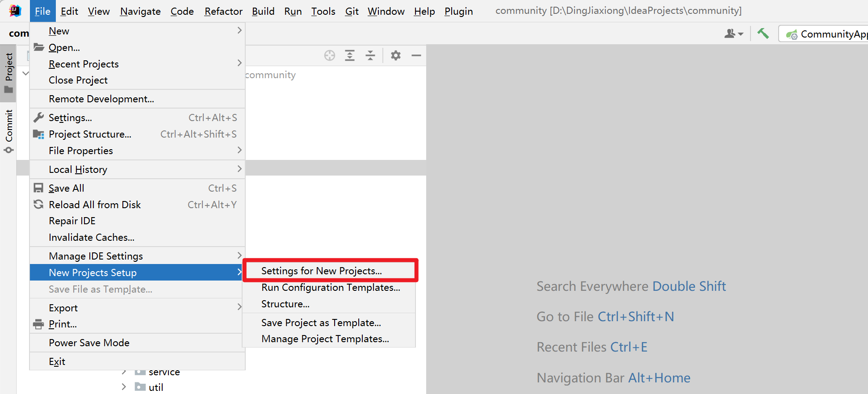Open the Navigate menu
Image resolution: width=868 pixels, height=394 pixels.
[x=140, y=11]
